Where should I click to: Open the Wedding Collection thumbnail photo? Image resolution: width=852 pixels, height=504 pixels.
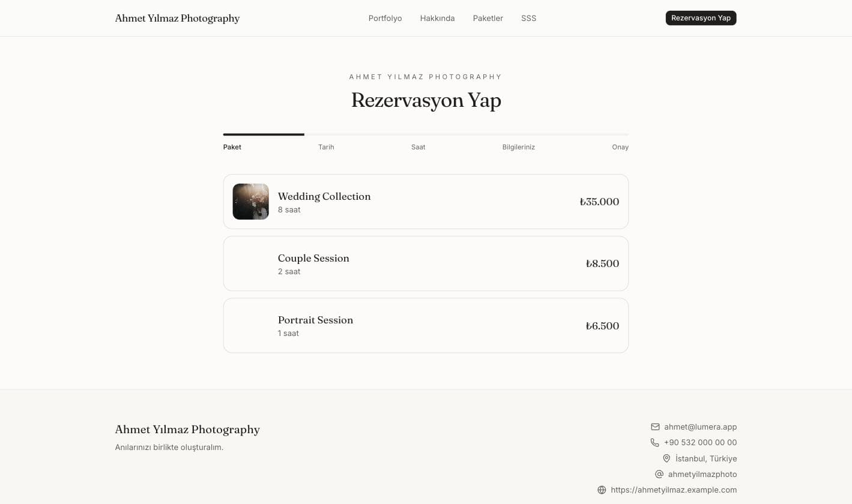pyautogui.click(x=250, y=202)
